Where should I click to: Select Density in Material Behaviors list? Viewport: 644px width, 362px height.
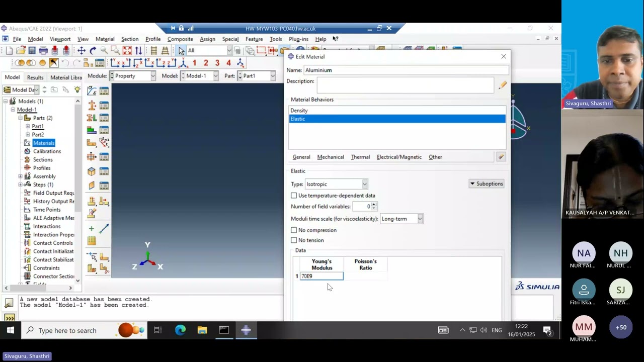pos(397,110)
